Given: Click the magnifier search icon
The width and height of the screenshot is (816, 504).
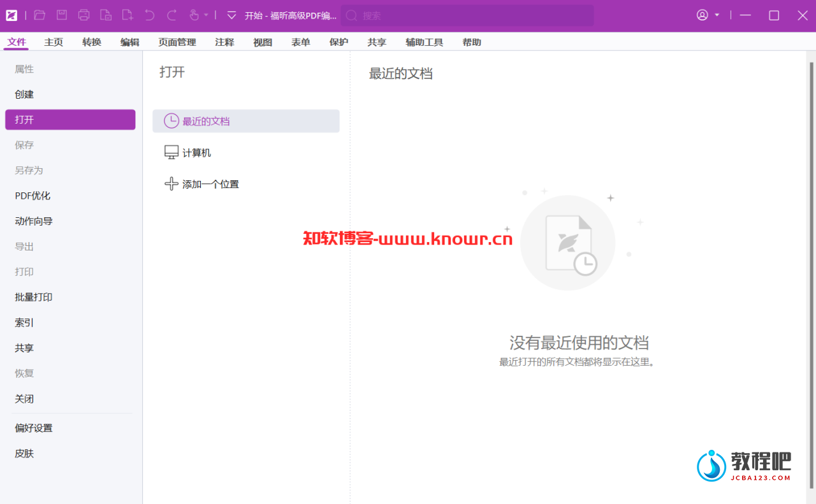Looking at the screenshot, I should [x=351, y=15].
